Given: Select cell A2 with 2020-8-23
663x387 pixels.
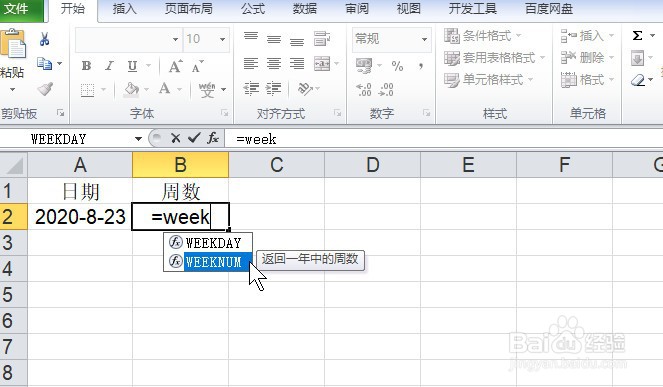Looking at the screenshot, I should (x=80, y=217).
